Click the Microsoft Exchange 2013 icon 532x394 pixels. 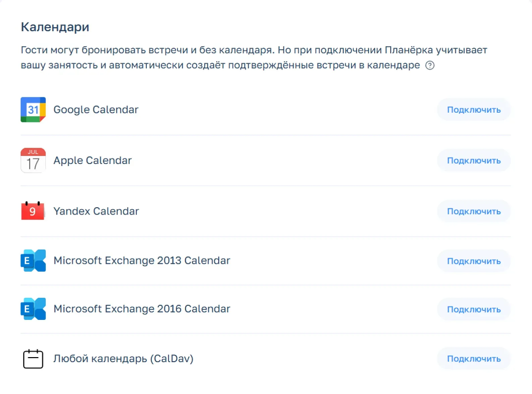(33, 261)
